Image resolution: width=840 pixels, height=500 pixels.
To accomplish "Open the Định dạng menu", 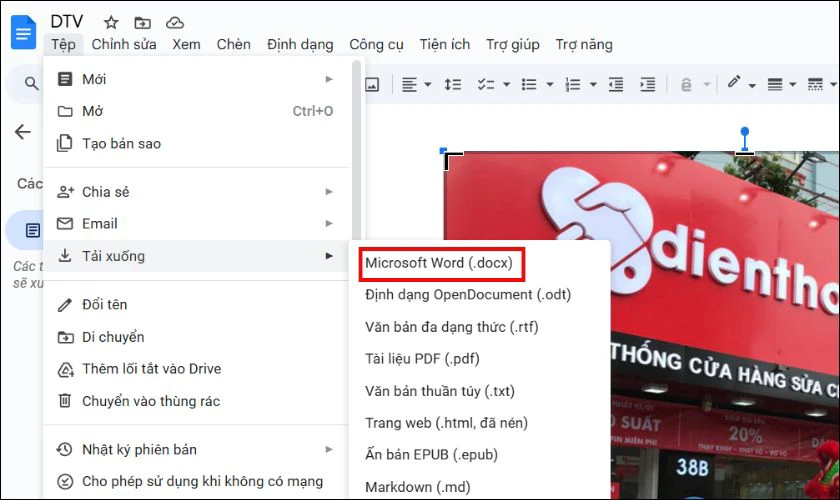I will [x=300, y=44].
